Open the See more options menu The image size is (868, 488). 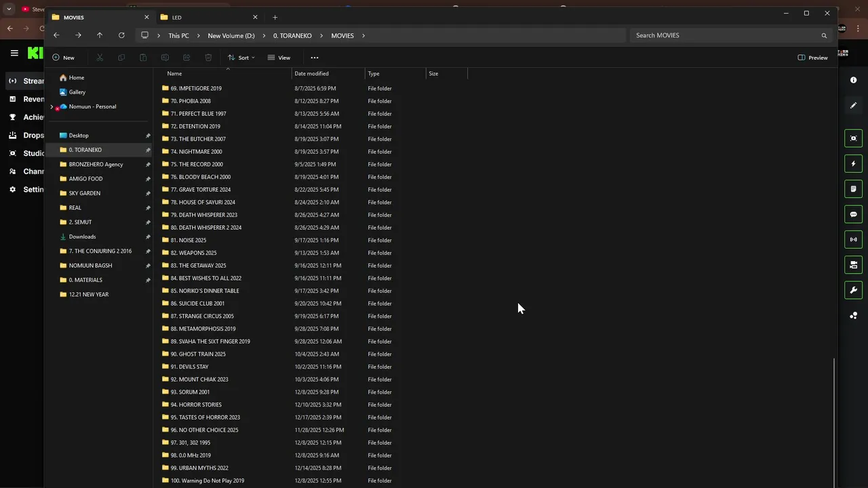click(314, 58)
